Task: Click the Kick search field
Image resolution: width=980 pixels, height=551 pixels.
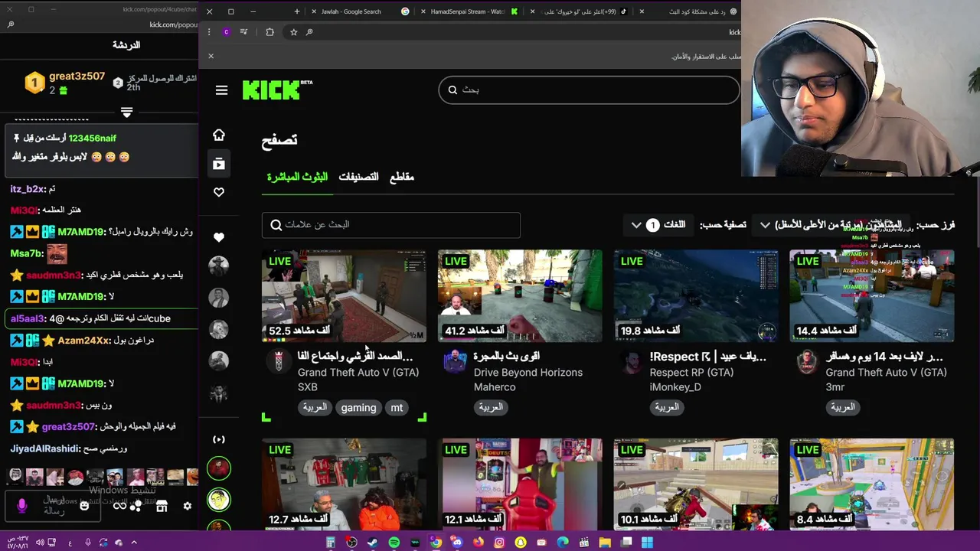Action: 589,90
